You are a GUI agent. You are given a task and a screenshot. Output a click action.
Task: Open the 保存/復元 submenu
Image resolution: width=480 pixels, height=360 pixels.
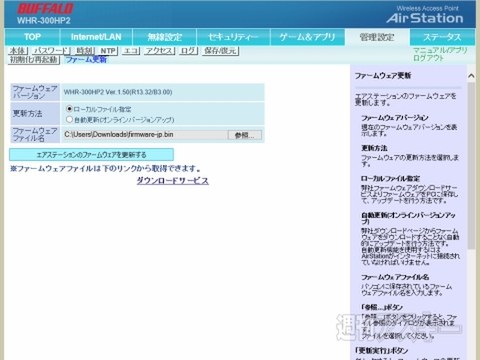[220, 51]
